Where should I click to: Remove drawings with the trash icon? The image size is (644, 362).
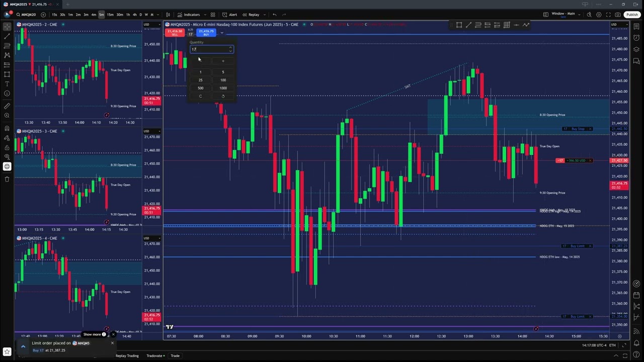pos(7,179)
